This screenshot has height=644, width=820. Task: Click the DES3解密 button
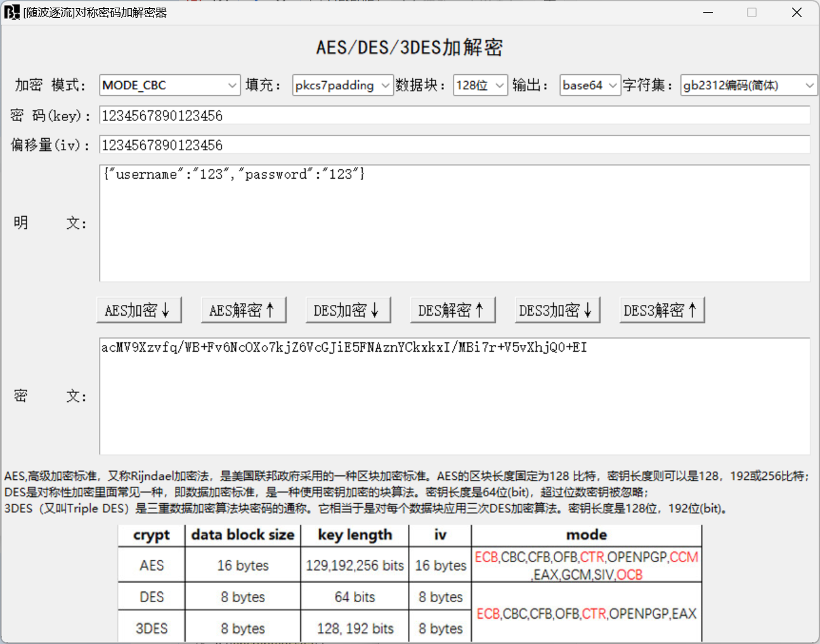coord(661,309)
